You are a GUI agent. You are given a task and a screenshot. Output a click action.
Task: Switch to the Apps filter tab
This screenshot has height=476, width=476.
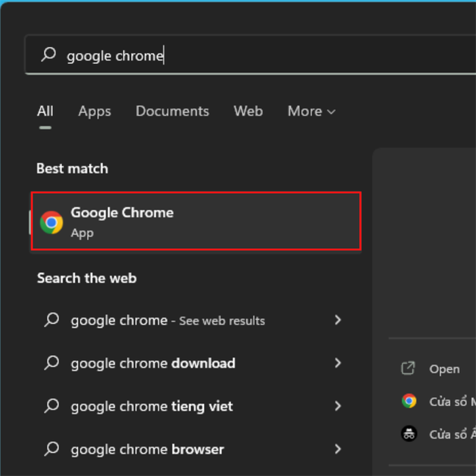(95, 112)
